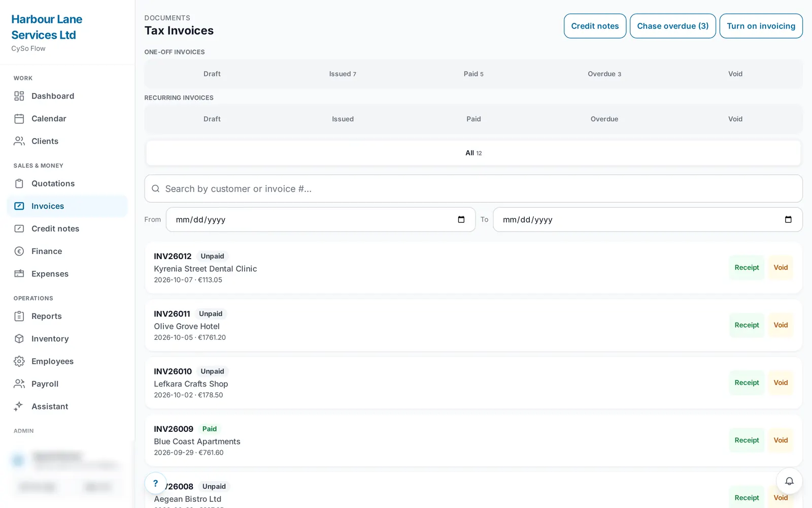Open the Payroll people icon
The width and height of the screenshot is (812, 508).
[x=19, y=384]
